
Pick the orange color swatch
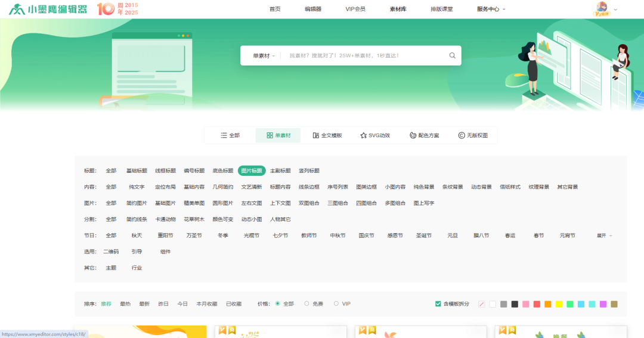(x=548, y=305)
